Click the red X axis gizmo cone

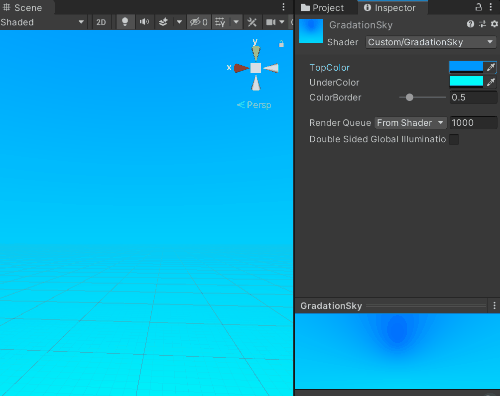pos(241,68)
